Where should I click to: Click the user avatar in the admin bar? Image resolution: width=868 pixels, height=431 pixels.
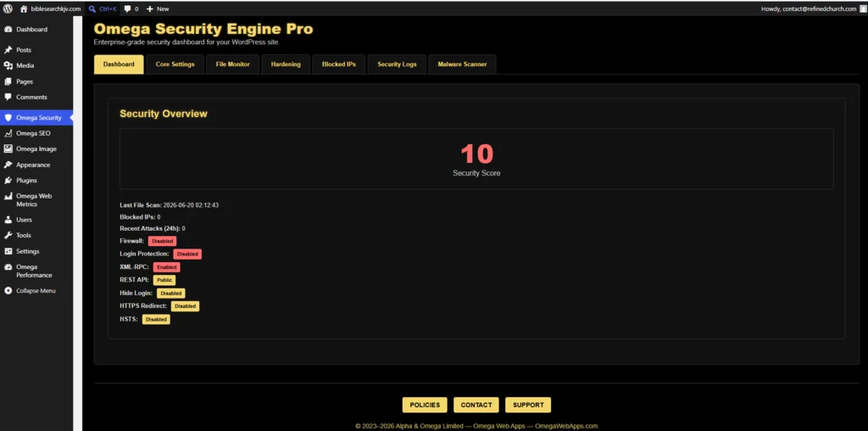(x=862, y=8)
